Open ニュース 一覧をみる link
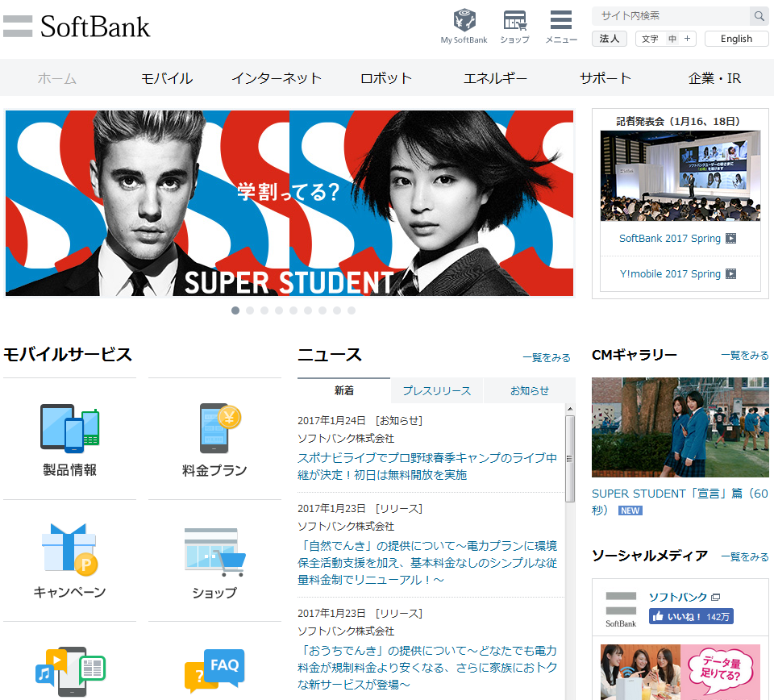Screen dimensions: 774x700 click(x=547, y=357)
